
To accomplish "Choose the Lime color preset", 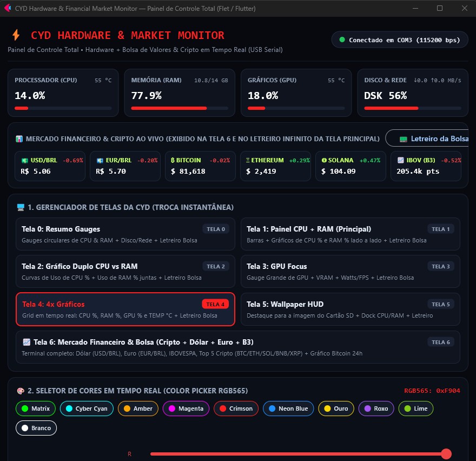I will coord(416,409).
